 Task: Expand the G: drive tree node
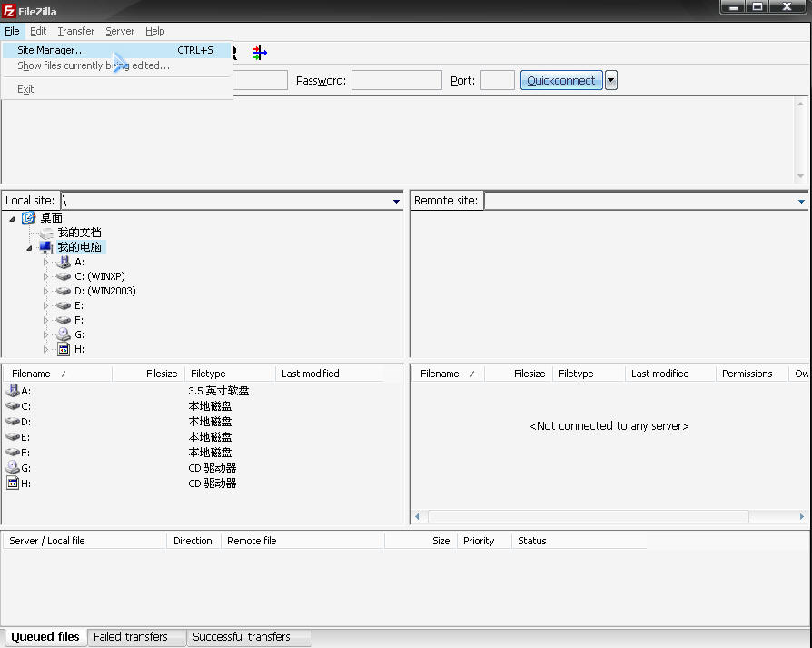[x=45, y=334]
